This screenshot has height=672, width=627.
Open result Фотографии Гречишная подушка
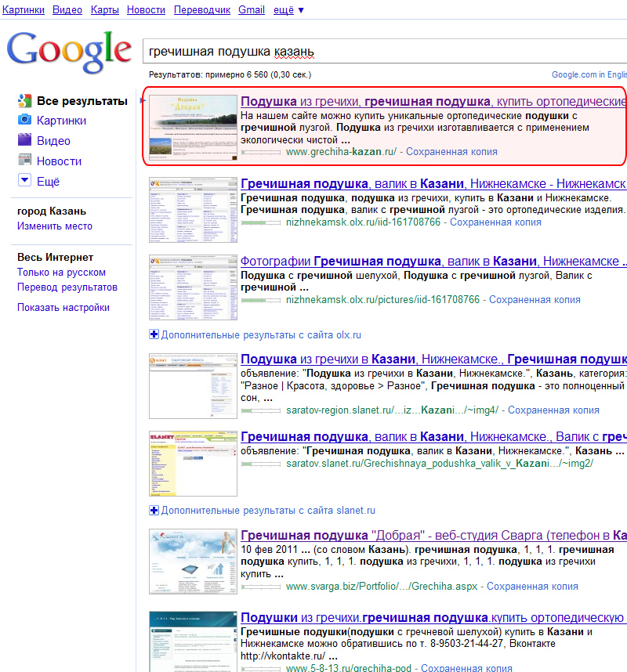(433, 262)
